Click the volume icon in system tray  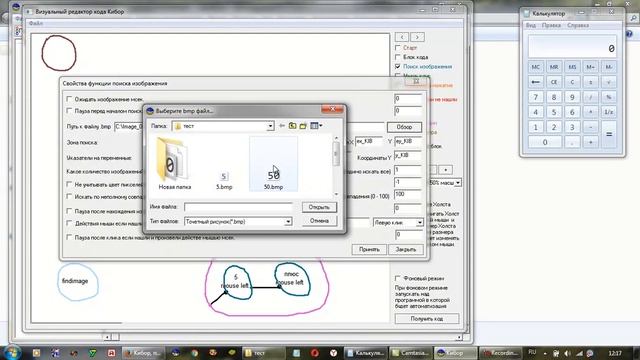[x=568, y=353]
